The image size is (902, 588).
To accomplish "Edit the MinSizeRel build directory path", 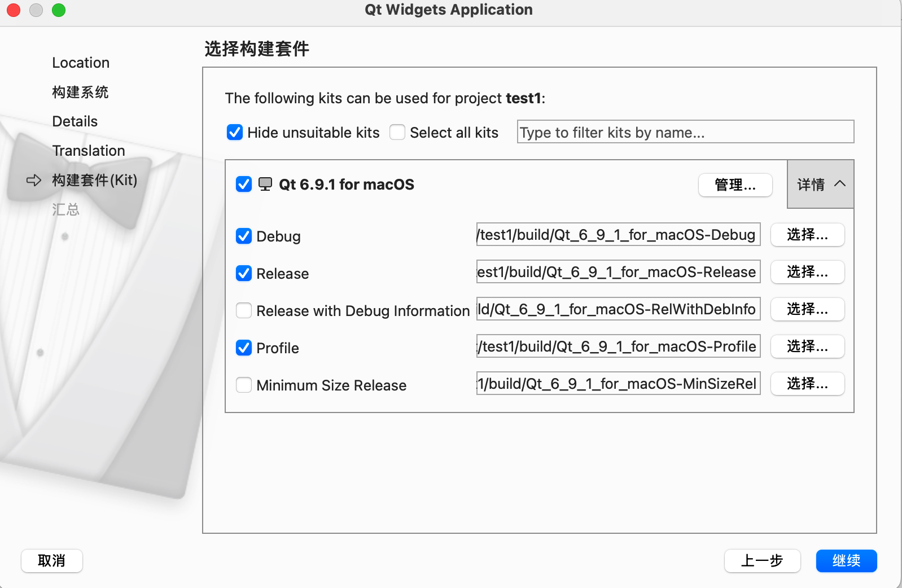I will coord(618,384).
